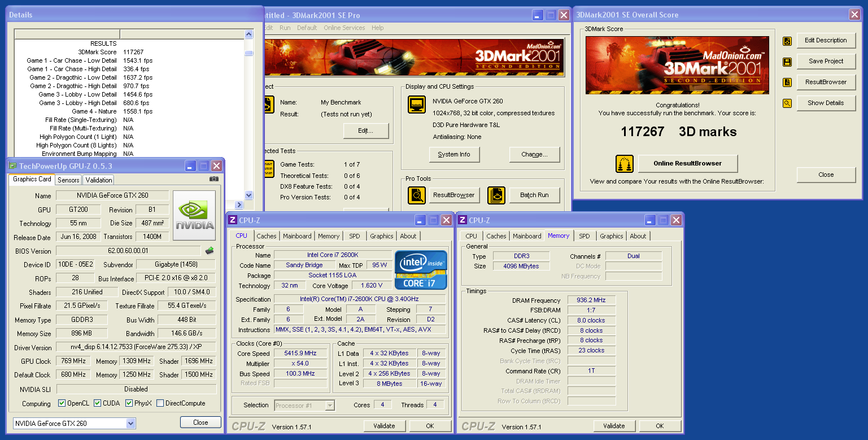Click the CPU-Z title bar icon in CPU window
Screen dimensions: 868x440
click(232, 220)
